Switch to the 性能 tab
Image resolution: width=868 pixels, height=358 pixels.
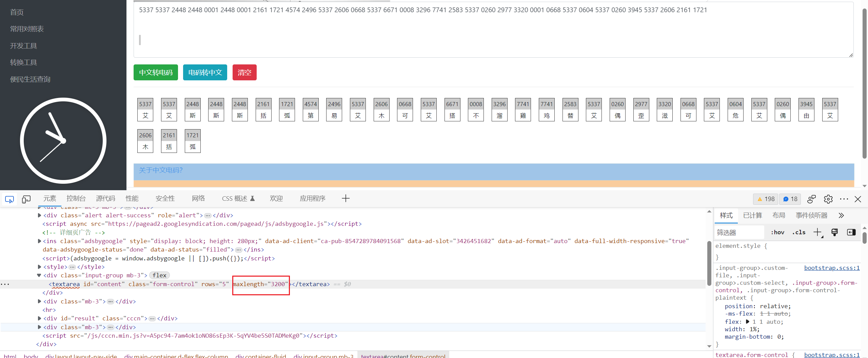point(132,199)
